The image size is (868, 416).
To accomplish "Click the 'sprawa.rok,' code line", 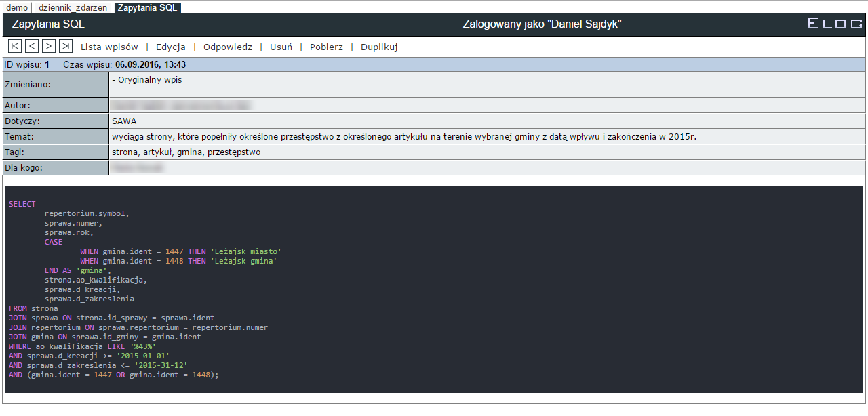I will click(x=69, y=232).
